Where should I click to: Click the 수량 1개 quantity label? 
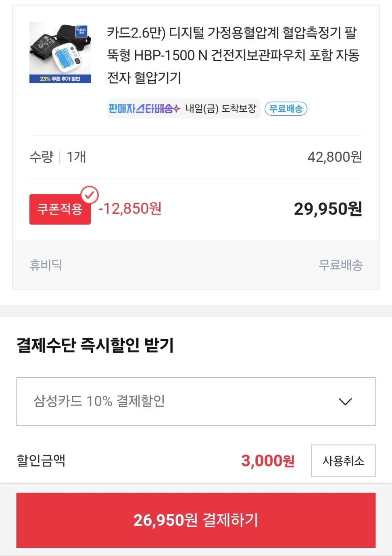(58, 157)
